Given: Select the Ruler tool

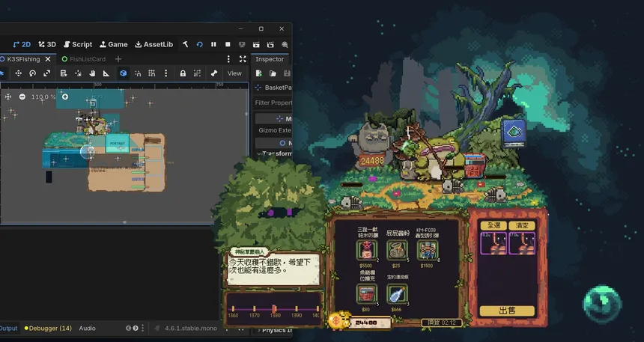Looking at the screenshot, I should [106, 73].
